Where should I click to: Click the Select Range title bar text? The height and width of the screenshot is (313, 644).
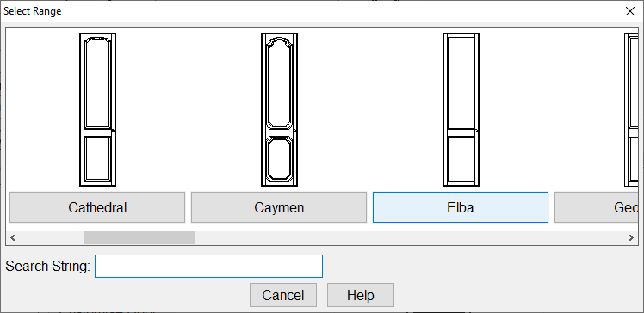[33, 11]
